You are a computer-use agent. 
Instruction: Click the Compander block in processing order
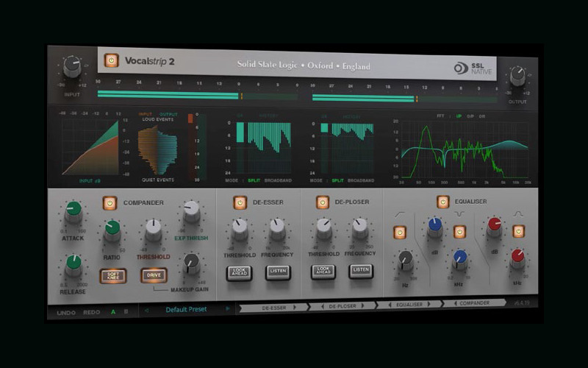click(474, 303)
